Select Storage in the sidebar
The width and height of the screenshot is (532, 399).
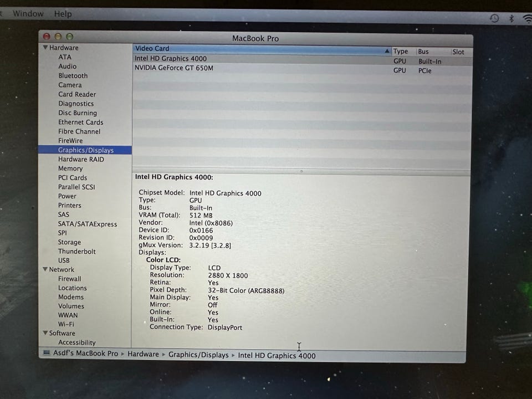click(69, 242)
